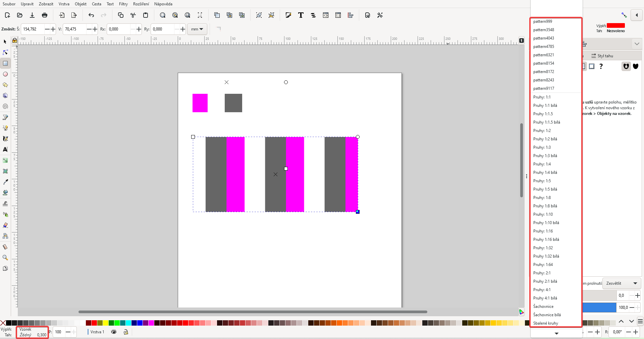Open the mm unit dropdown

197,29
